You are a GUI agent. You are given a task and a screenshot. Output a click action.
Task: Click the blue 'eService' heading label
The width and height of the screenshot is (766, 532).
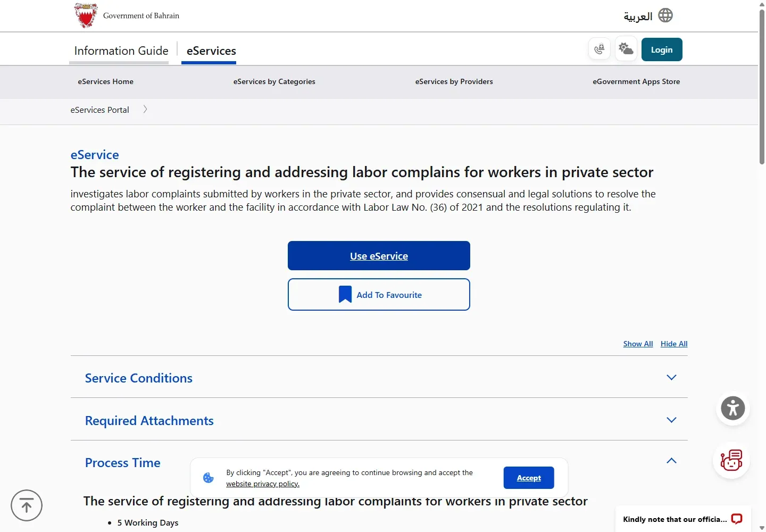95,154
